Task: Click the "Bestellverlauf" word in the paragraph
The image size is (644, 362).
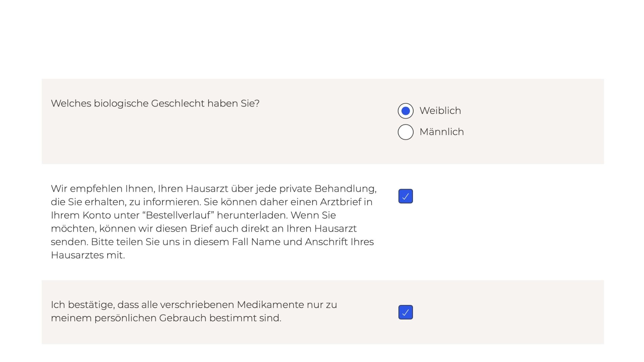Action: pos(180,215)
